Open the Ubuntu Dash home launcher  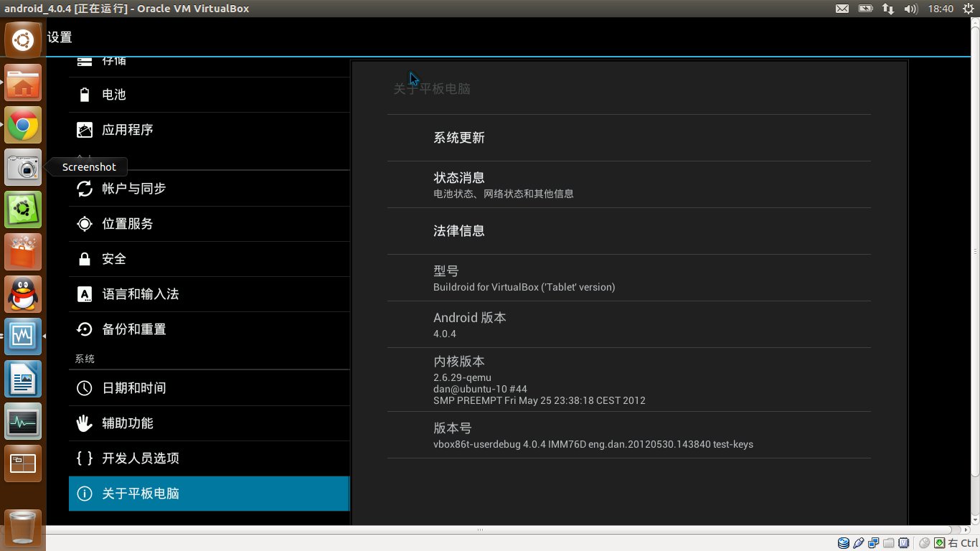click(23, 39)
